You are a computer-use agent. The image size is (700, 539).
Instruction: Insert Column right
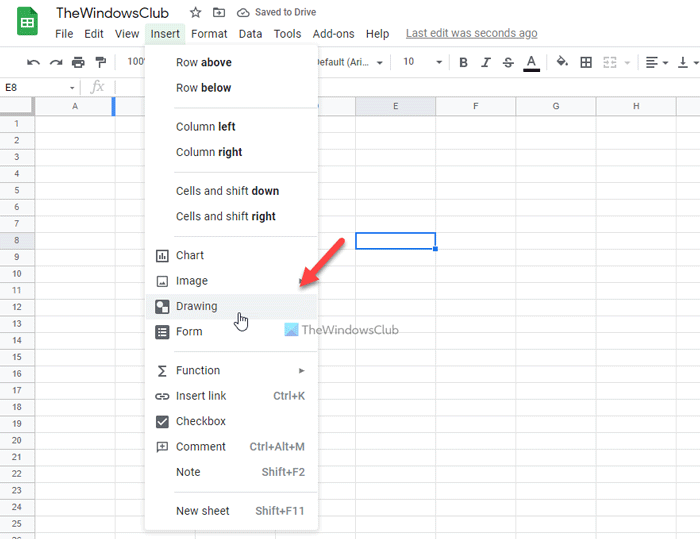pyautogui.click(x=231, y=152)
